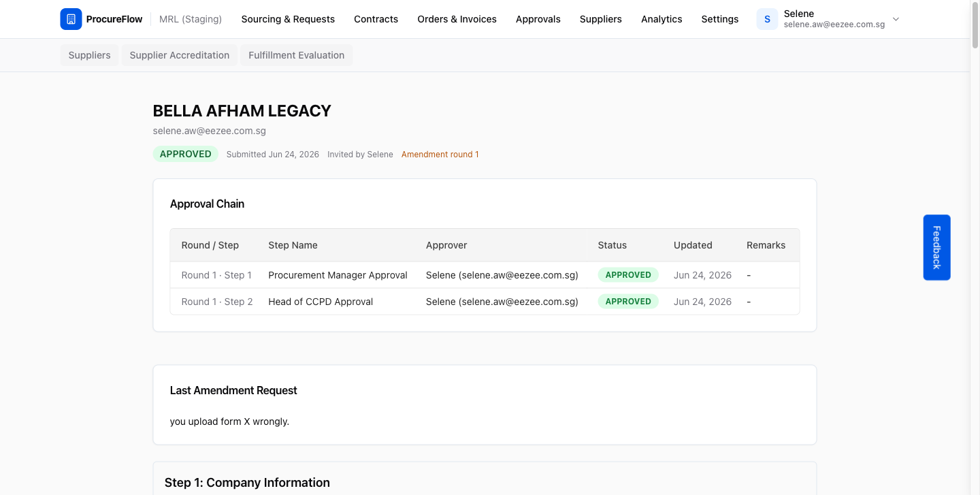Click the Remarks column header

point(766,245)
